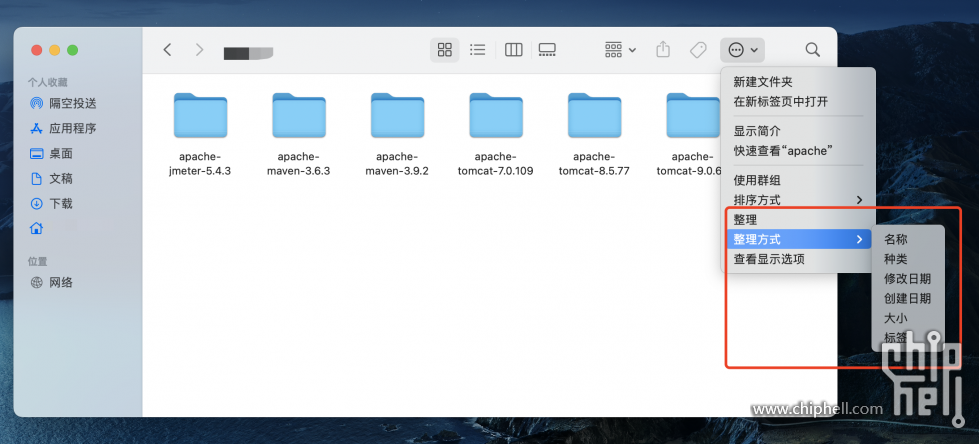The width and height of the screenshot is (979, 444).
Task: Choose 使用群组 from the menu
Action: [x=798, y=181]
